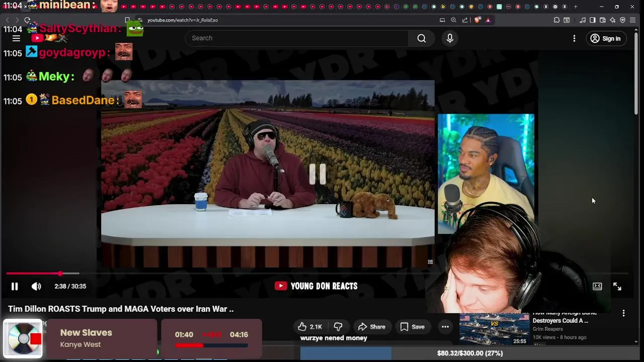Screen dimensions: 644x362
Task: Dislike the video with thumbs-down
Action: [x=338, y=327]
